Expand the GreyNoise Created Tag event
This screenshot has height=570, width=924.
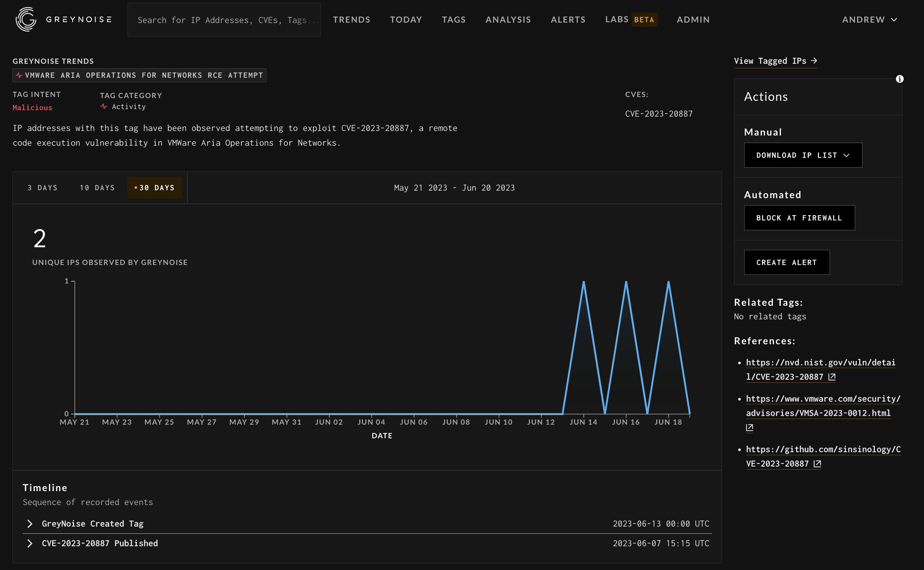click(x=30, y=524)
